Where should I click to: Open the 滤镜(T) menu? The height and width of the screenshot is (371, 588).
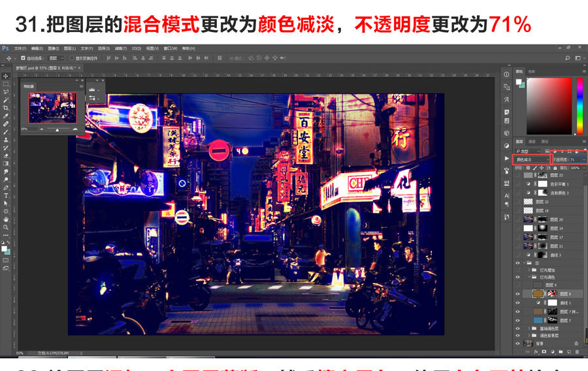(121, 48)
